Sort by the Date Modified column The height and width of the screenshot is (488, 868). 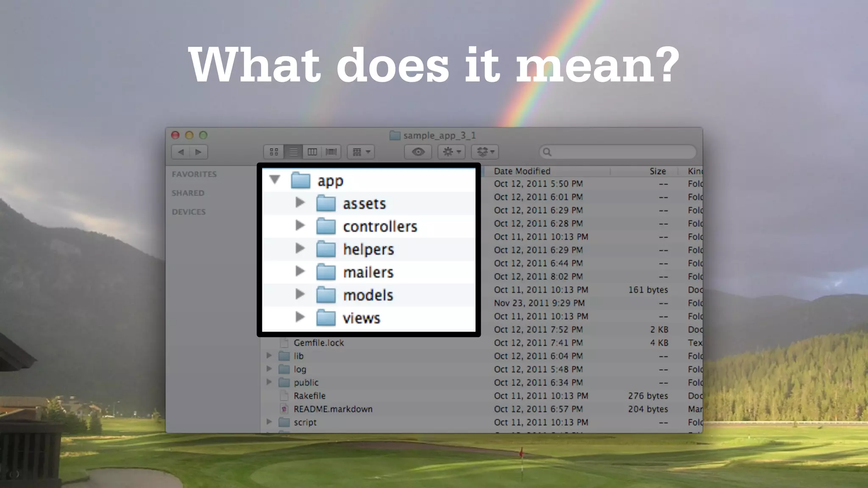pyautogui.click(x=522, y=171)
